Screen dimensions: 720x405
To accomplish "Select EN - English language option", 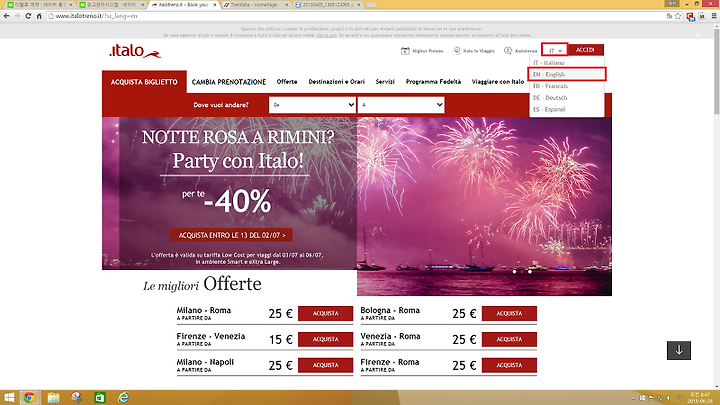I will (567, 74).
